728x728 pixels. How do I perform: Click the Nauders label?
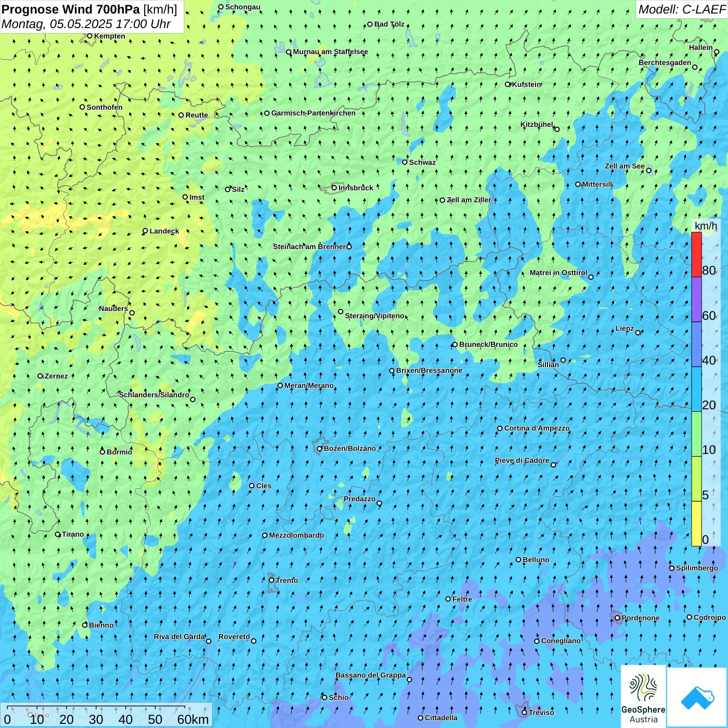(x=113, y=308)
